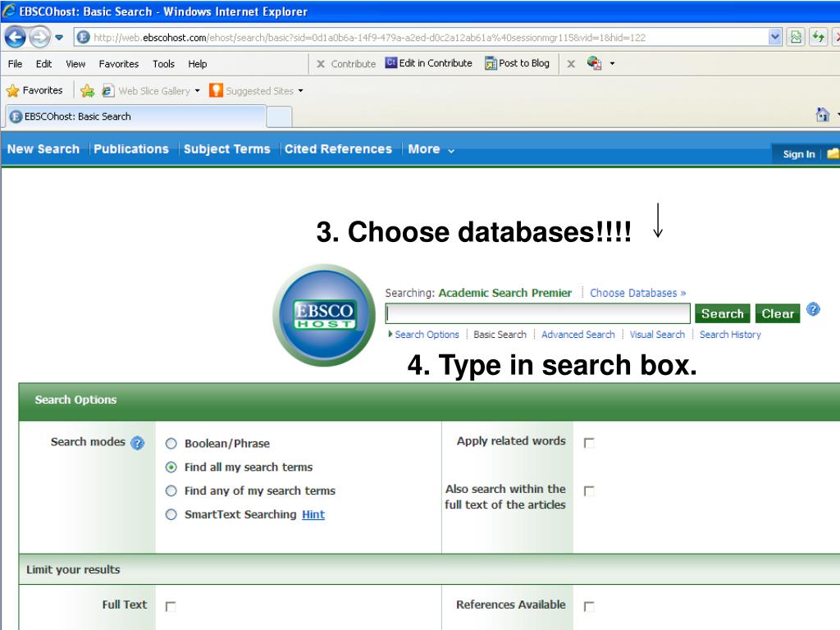Click inside the EBSCO search text box
The image size is (840, 630).
point(538,313)
